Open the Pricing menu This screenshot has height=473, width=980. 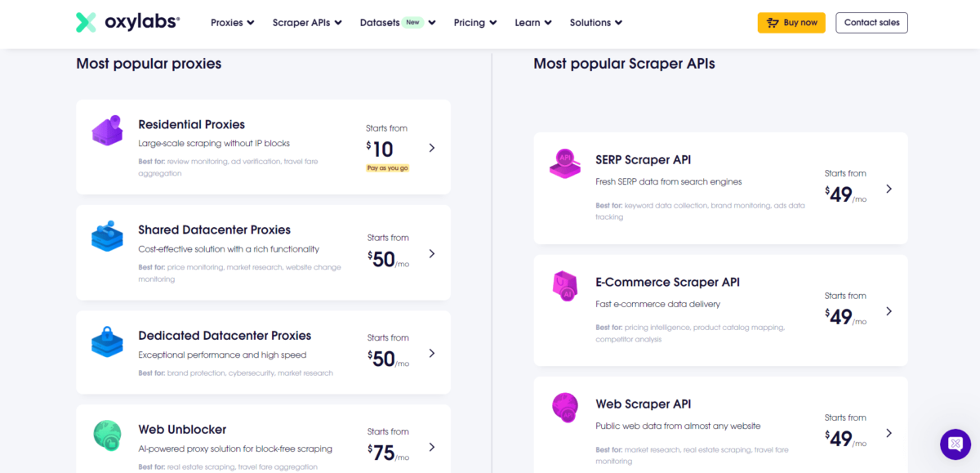pos(474,22)
